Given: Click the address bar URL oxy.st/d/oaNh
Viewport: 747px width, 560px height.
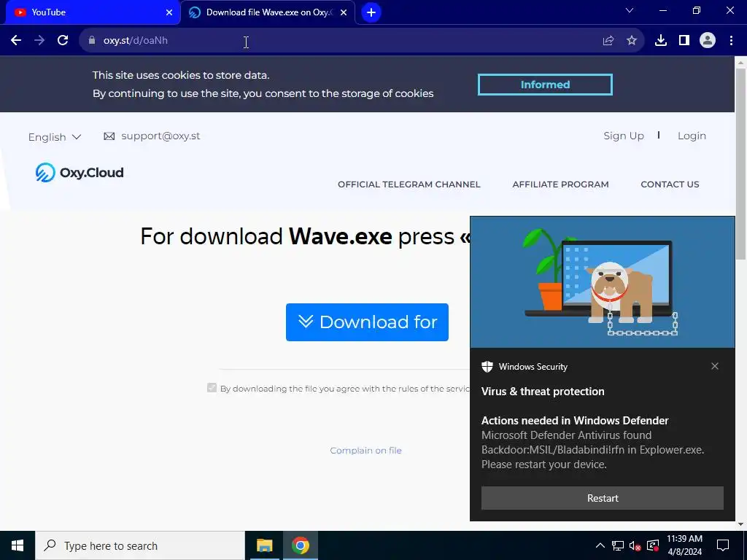Looking at the screenshot, I should (x=136, y=41).
